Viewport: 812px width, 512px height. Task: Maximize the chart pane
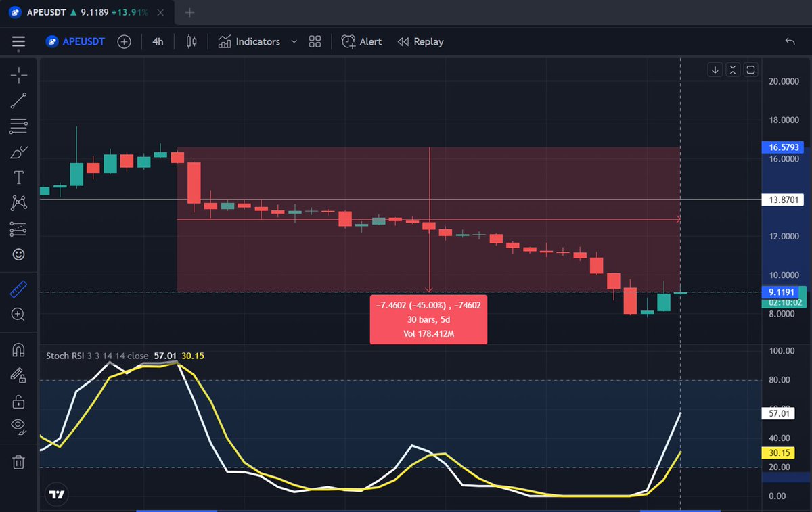point(751,69)
